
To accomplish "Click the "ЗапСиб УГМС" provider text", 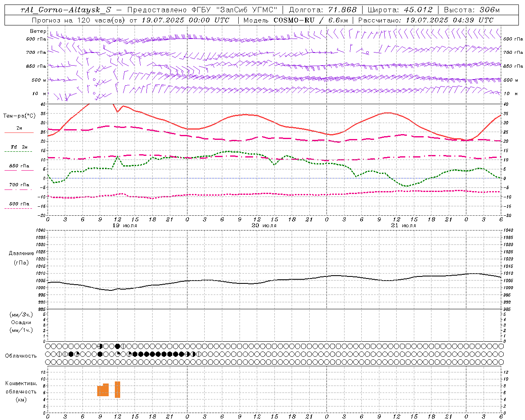I will 247,10.
